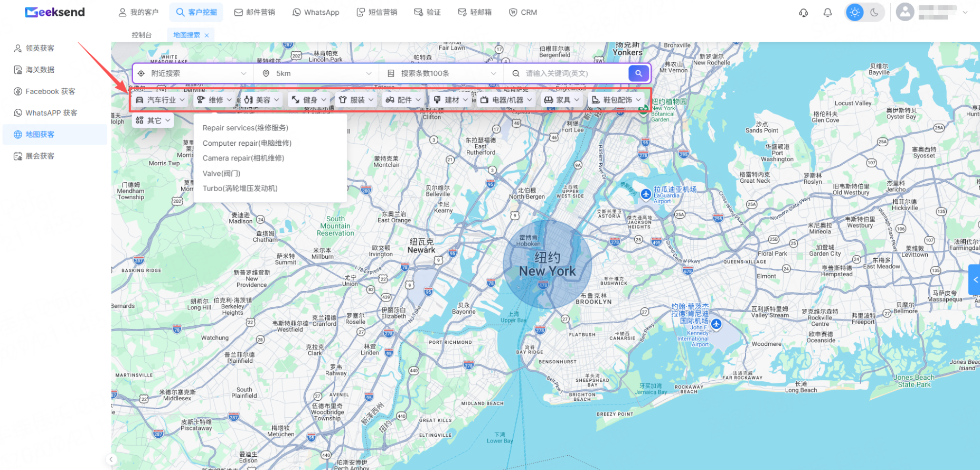
Task: Open WhatsApp in top navigation
Action: [316, 12]
